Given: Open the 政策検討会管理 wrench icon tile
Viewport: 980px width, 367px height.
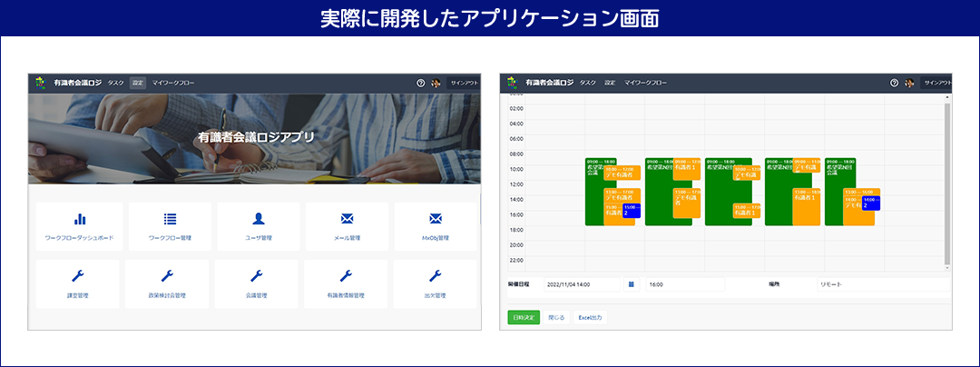Looking at the screenshot, I should (x=167, y=283).
